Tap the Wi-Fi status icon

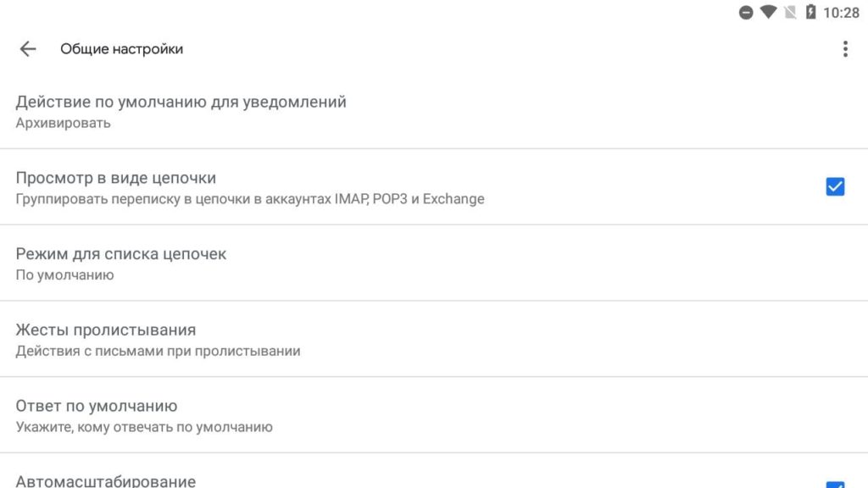click(x=768, y=12)
